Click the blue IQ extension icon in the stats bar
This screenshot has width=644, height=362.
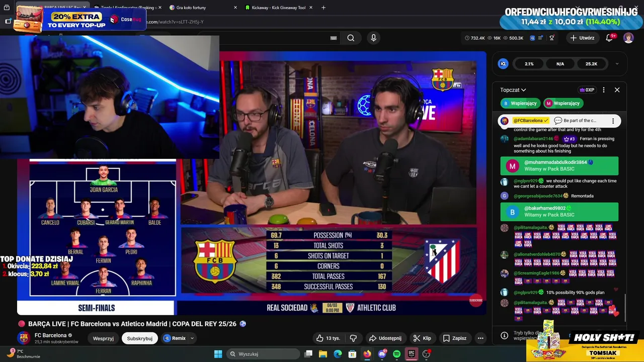pyautogui.click(x=532, y=38)
